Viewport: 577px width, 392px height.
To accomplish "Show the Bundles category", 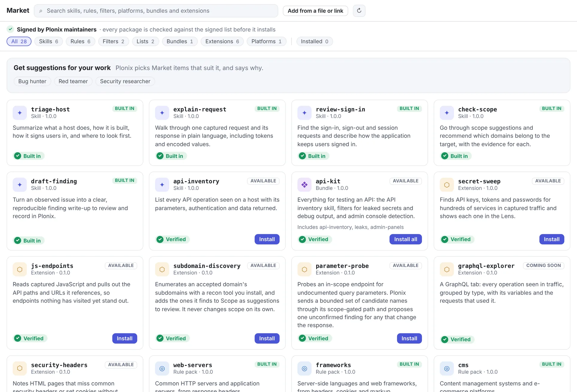I will pos(180,41).
